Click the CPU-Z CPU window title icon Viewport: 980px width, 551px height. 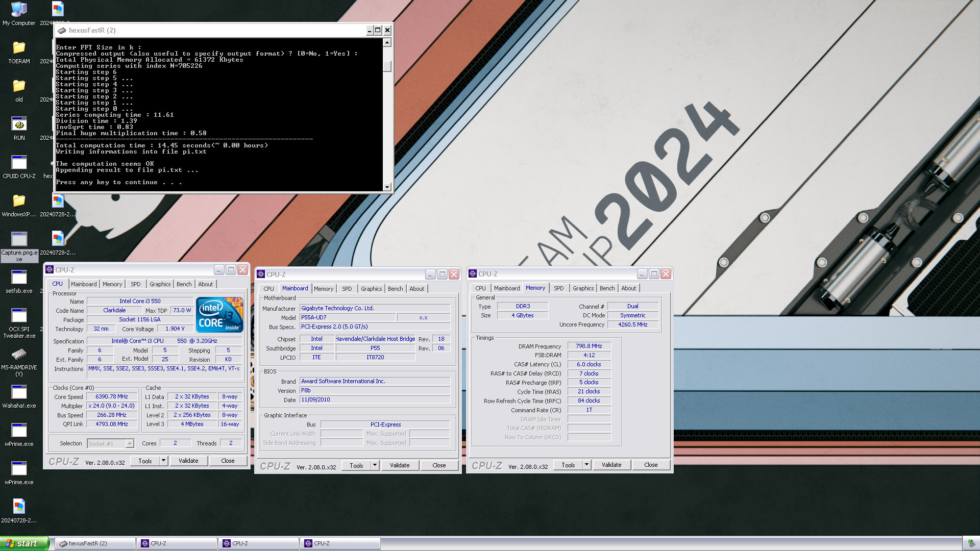pos(50,269)
